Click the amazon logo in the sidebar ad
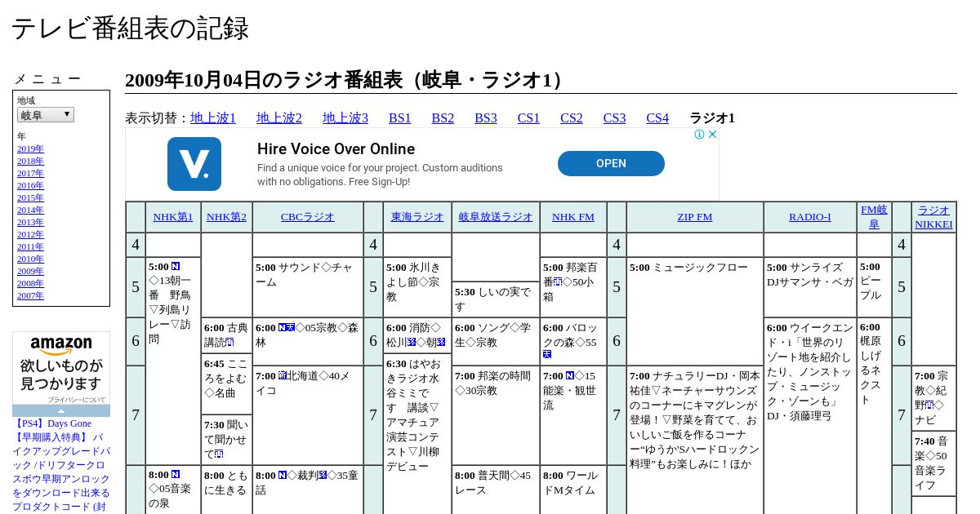This screenshot has width=980, height=514. [x=61, y=346]
